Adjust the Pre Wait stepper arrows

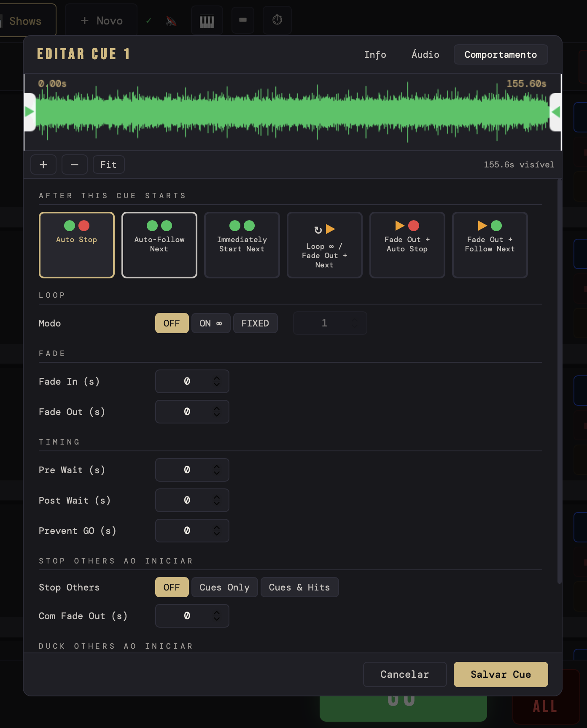coord(217,470)
